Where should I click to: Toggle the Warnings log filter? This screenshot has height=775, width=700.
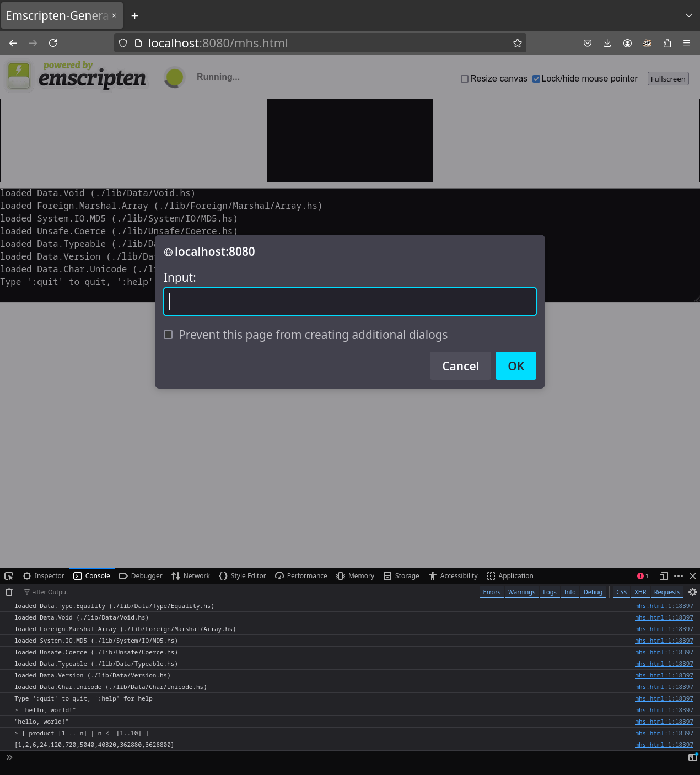521,592
